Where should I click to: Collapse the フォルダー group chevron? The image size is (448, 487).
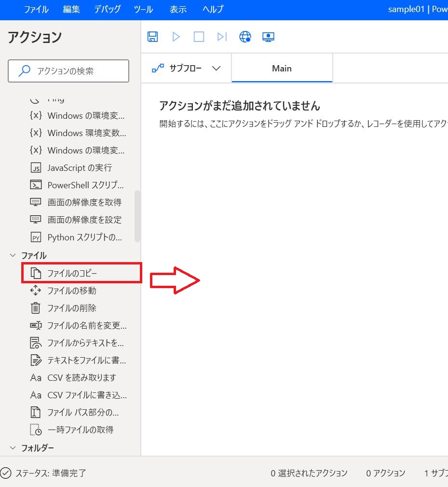pos(13,448)
